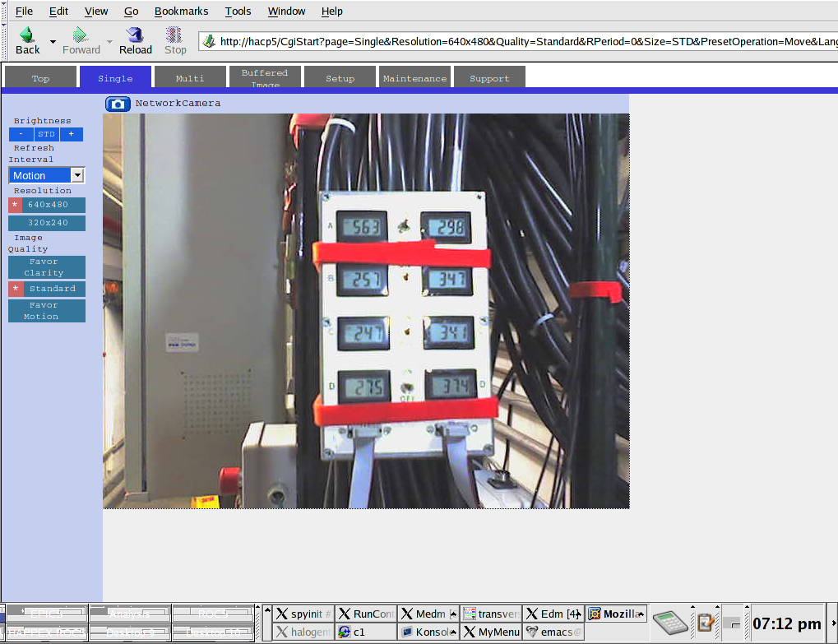Open the Setup tab
This screenshot has height=644, width=838.
coord(340,77)
